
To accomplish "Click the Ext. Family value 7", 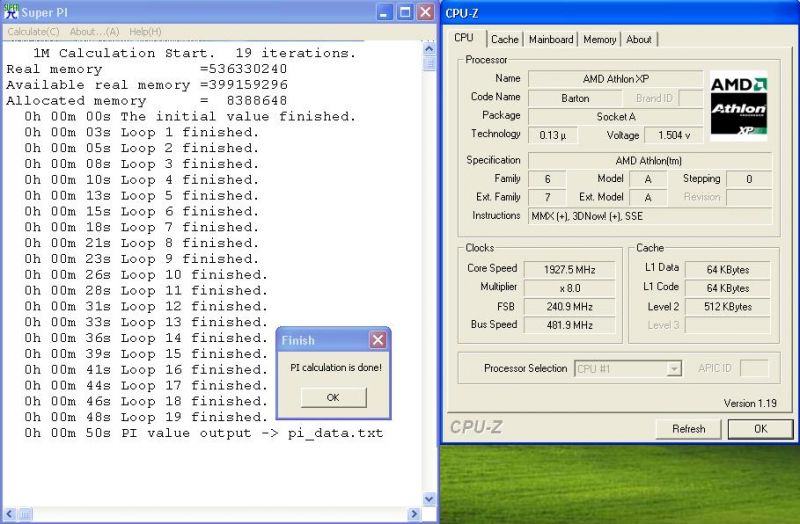I will click(x=547, y=197).
